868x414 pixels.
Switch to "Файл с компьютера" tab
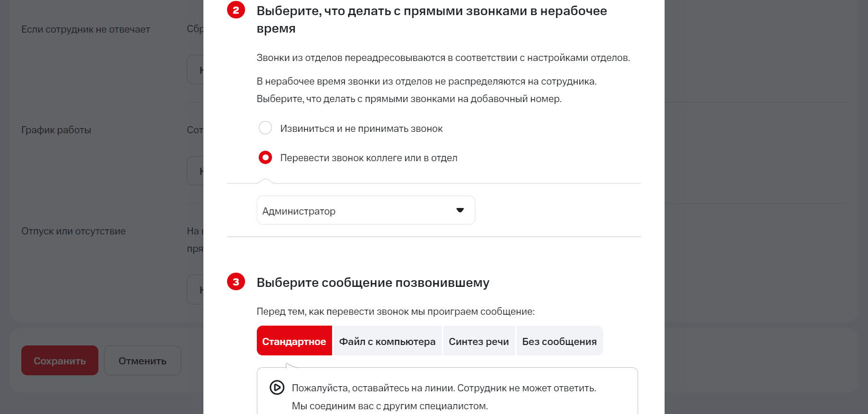(387, 341)
